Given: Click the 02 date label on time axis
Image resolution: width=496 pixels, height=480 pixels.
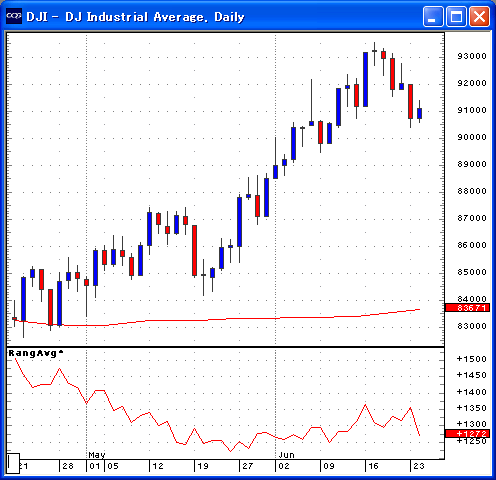Looking at the screenshot, I should pos(284,466).
